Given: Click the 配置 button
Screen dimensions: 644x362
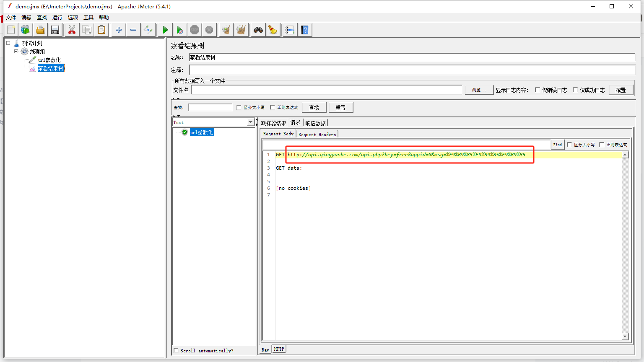Looking at the screenshot, I should (x=621, y=90).
